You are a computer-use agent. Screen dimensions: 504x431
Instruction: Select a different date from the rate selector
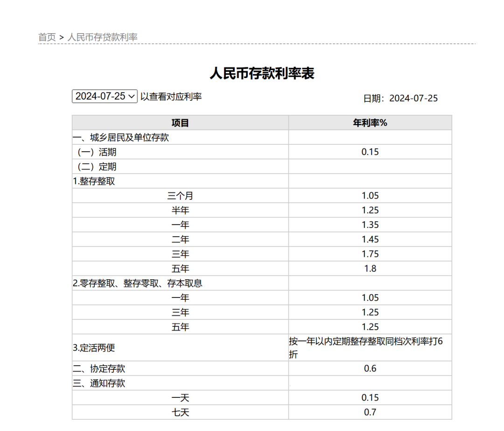(104, 96)
